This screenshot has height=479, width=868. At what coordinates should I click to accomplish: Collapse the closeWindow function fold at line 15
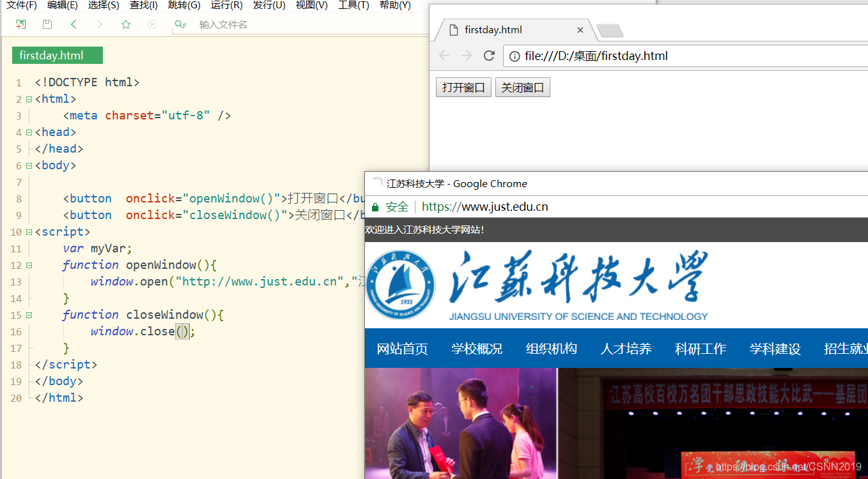pyautogui.click(x=29, y=315)
